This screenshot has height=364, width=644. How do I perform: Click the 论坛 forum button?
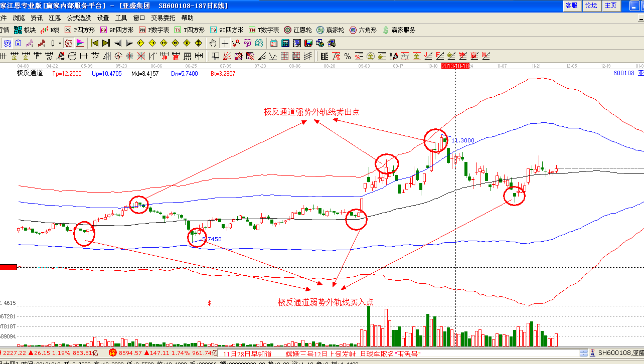point(591,6)
